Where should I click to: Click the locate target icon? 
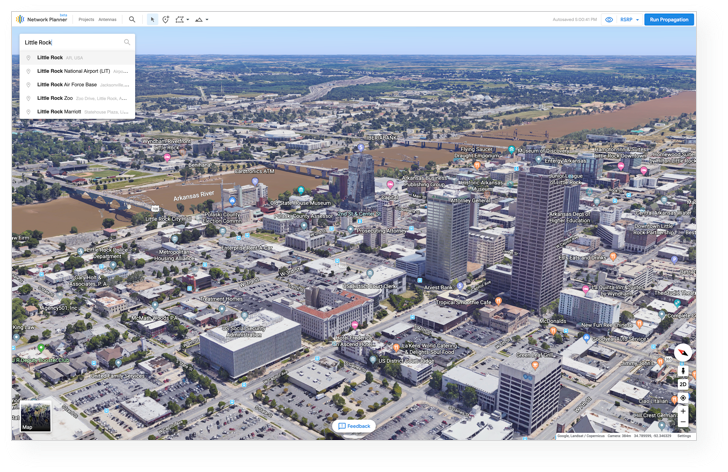(x=683, y=398)
